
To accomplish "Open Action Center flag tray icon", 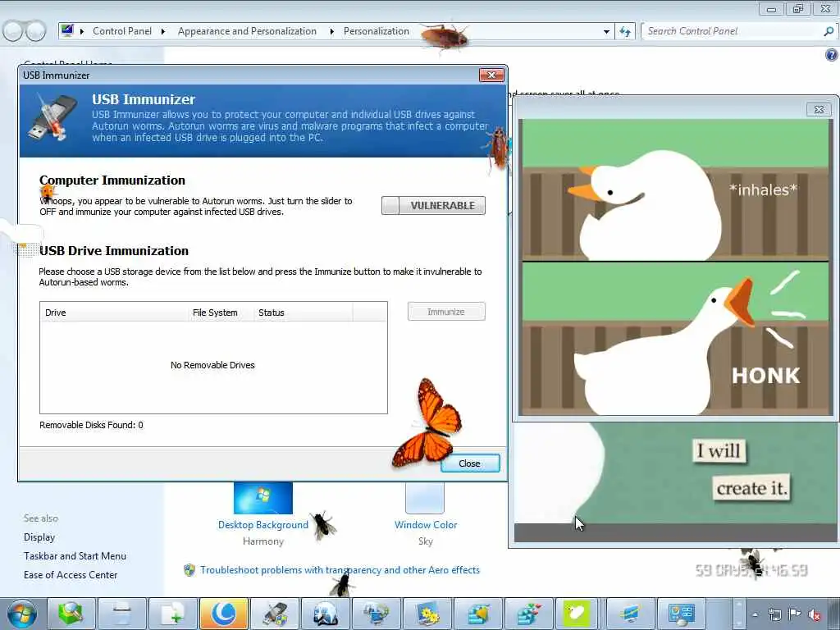I will pos(794,614).
